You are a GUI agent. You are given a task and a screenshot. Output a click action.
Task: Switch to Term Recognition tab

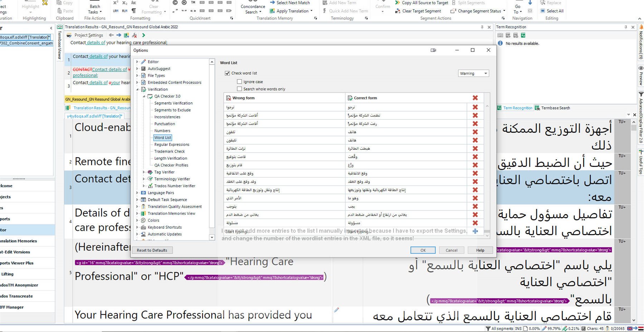[515, 108]
